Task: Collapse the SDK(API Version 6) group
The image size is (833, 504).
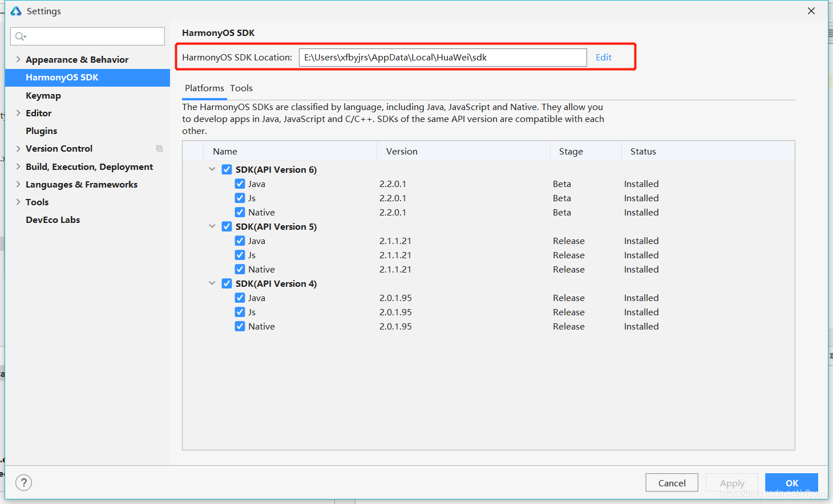Action: (212, 169)
